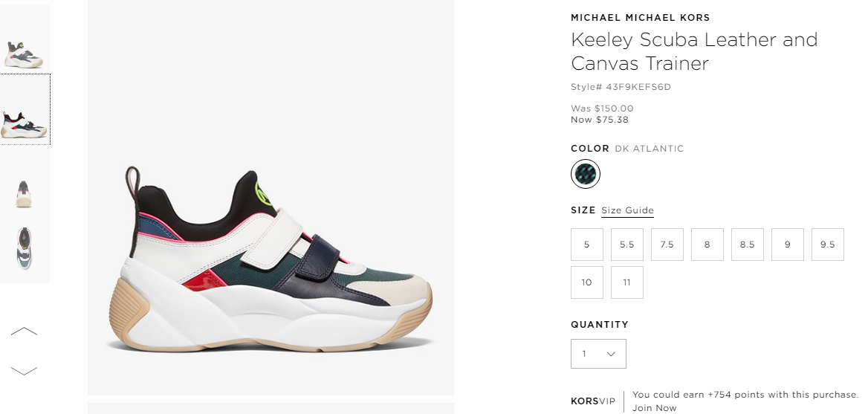Select the second highlighted shoe thumbnail
Image resolution: width=868 pixels, height=414 pixels.
25,109
